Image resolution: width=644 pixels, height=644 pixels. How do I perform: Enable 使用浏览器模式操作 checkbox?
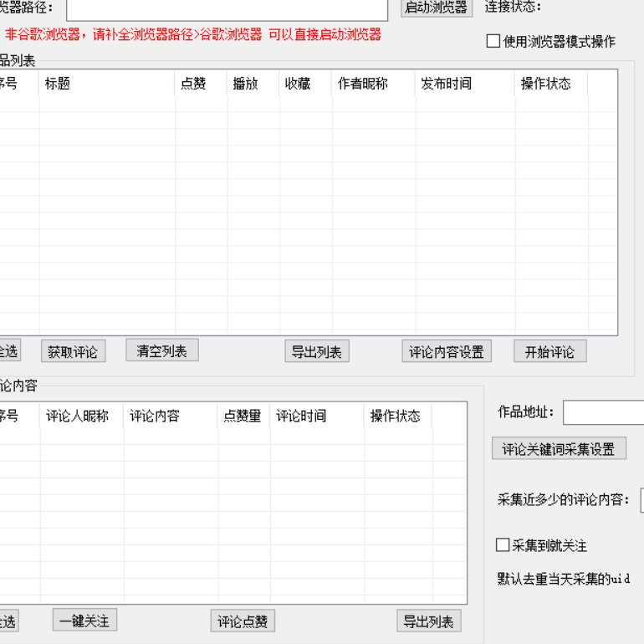point(493,41)
